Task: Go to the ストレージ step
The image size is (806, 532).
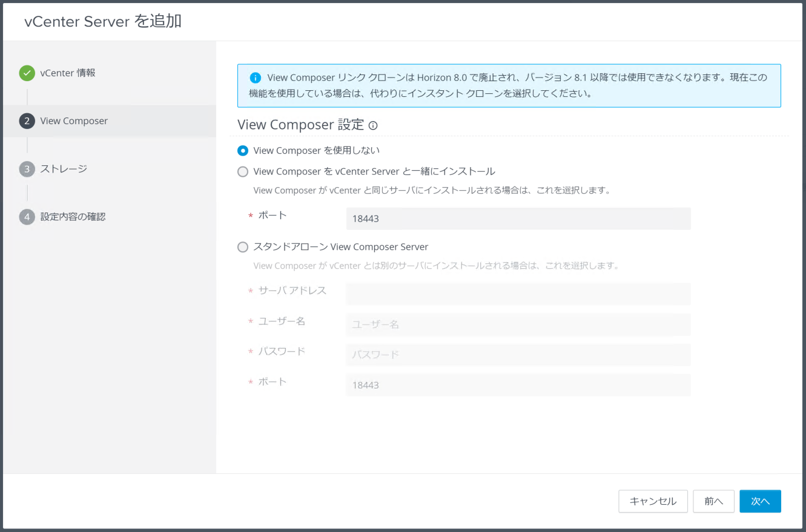Action: point(64,169)
